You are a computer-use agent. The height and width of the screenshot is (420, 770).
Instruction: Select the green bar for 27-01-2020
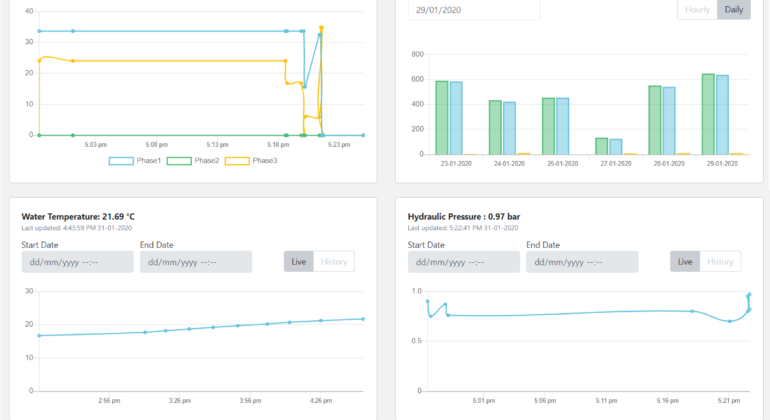[x=602, y=146]
